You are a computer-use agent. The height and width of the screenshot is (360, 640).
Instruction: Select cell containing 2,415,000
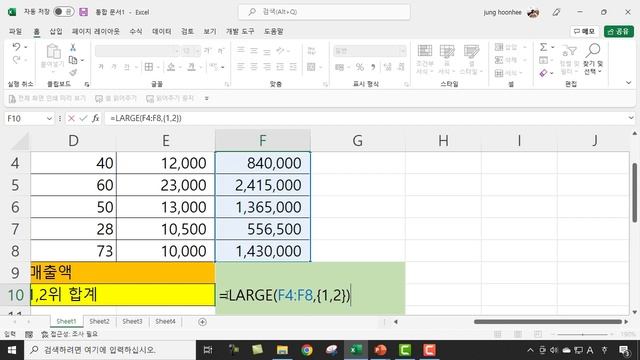click(x=262, y=185)
